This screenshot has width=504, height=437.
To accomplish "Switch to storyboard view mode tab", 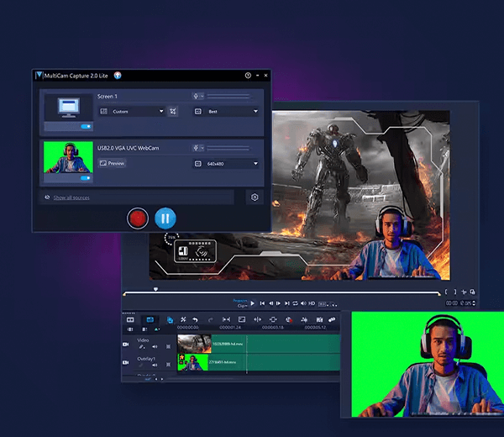I will 130,319.
